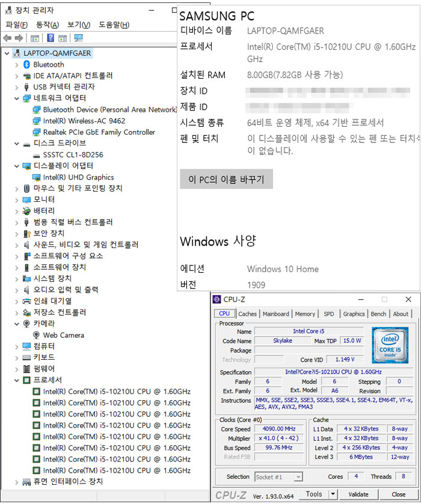Collapse the 카메라 category
The height and width of the screenshot is (504, 421).
click(16, 324)
